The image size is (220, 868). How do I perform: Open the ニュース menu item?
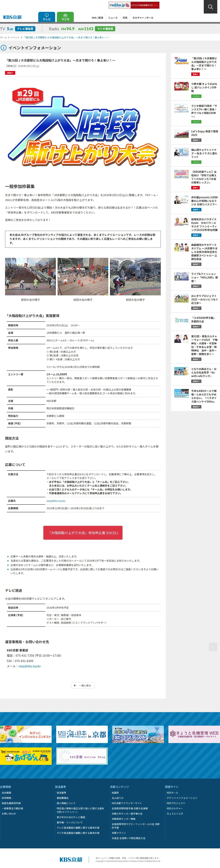point(113,18)
